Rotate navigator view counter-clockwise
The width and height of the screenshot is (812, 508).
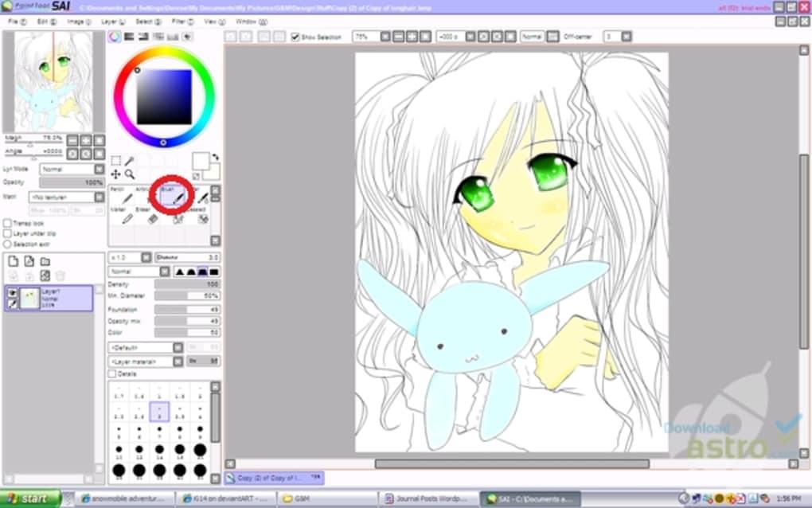click(72, 154)
